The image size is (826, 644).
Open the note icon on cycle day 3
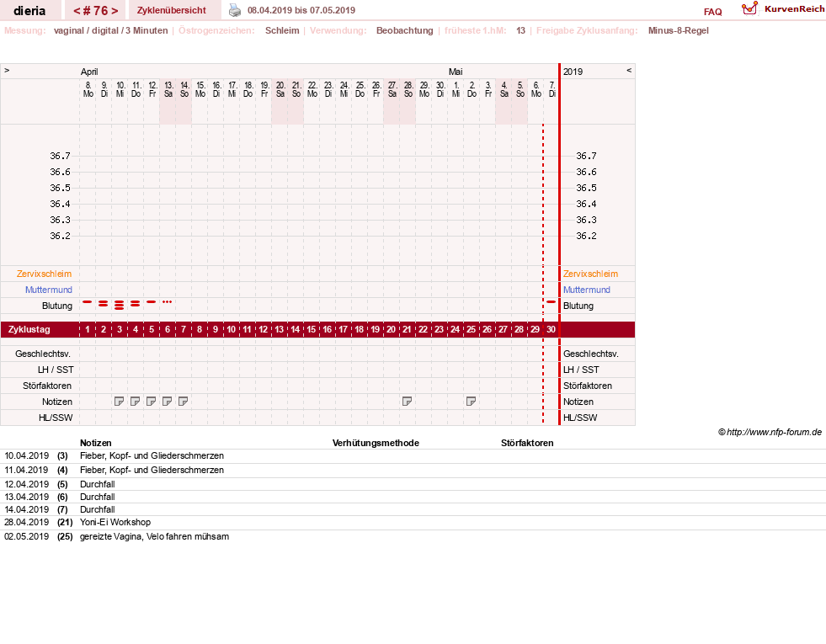coord(119,402)
